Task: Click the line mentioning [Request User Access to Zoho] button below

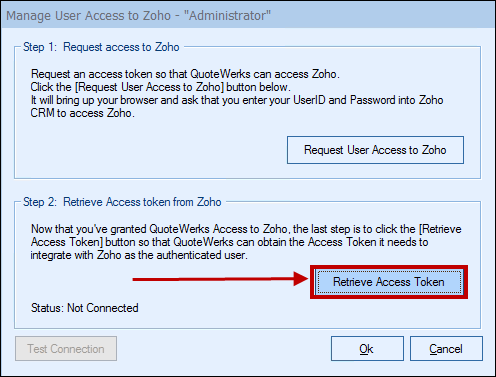Action: [x=160, y=87]
